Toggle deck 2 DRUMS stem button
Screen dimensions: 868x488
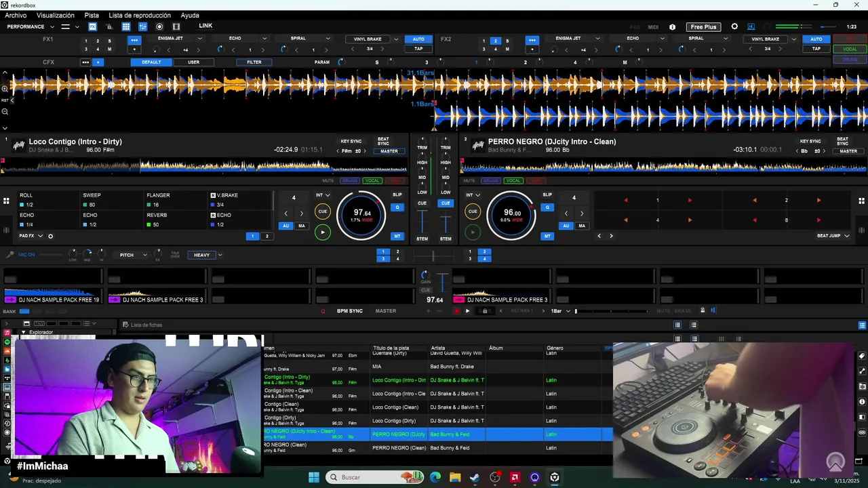pyautogui.click(x=491, y=181)
